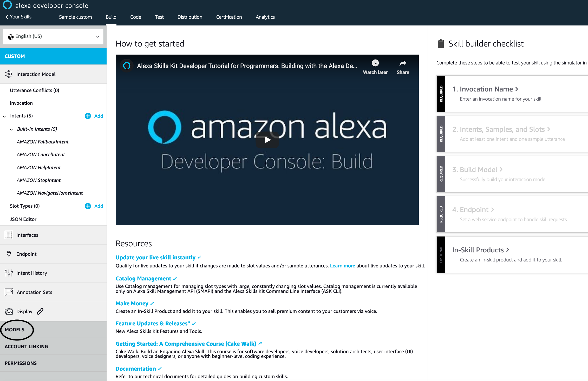The image size is (588, 381).
Task: Open the English (US) language dropdown
Action: pyautogui.click(x=53, y=36)
